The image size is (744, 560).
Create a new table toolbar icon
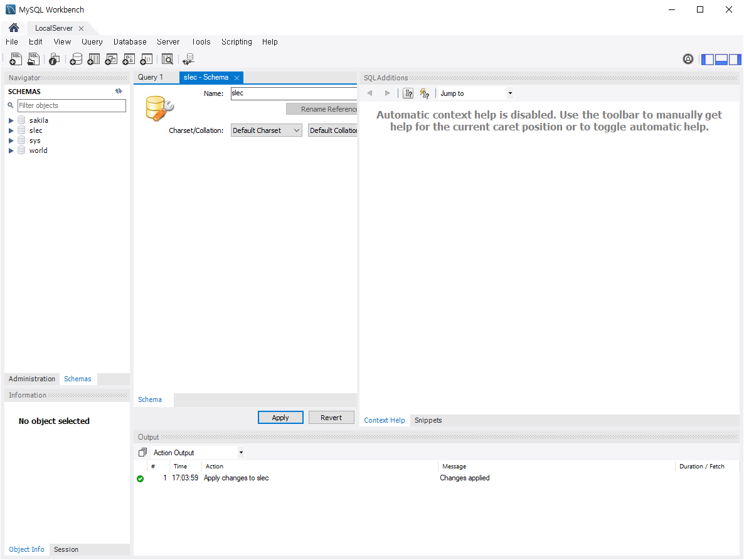point(93,59)
